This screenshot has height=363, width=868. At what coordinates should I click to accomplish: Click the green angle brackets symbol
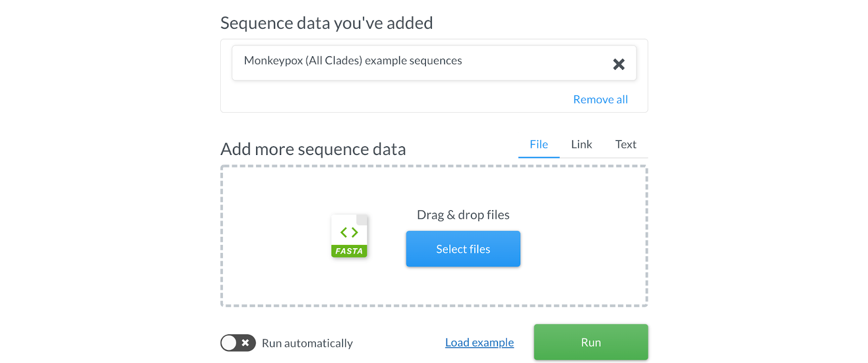(349, 232)
